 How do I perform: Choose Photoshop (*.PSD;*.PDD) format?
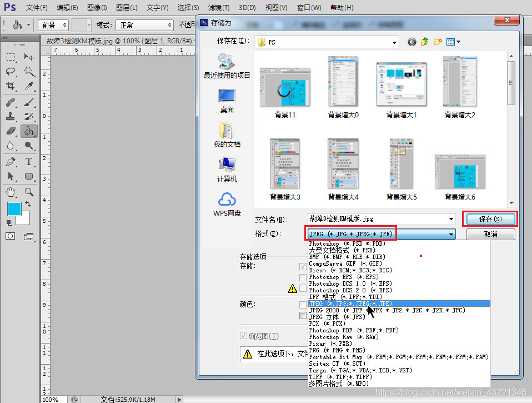coord(399,243)
